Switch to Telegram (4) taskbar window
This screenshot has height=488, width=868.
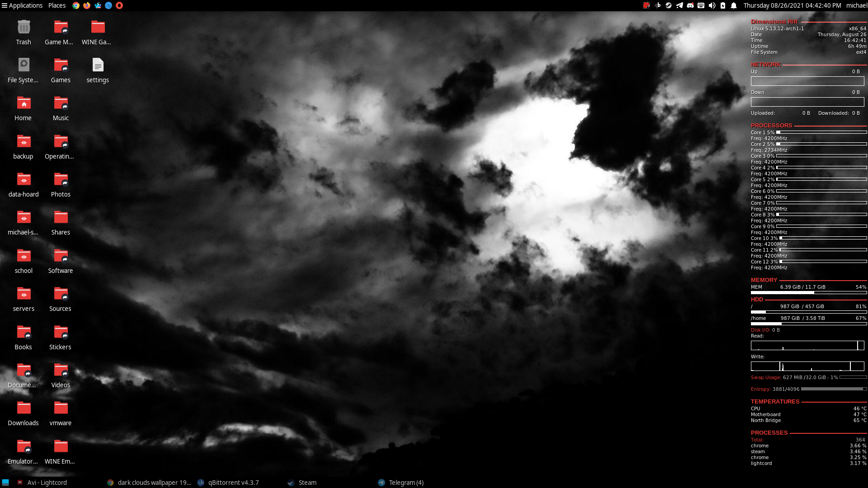pyautogui.click(x=406, y=483)
